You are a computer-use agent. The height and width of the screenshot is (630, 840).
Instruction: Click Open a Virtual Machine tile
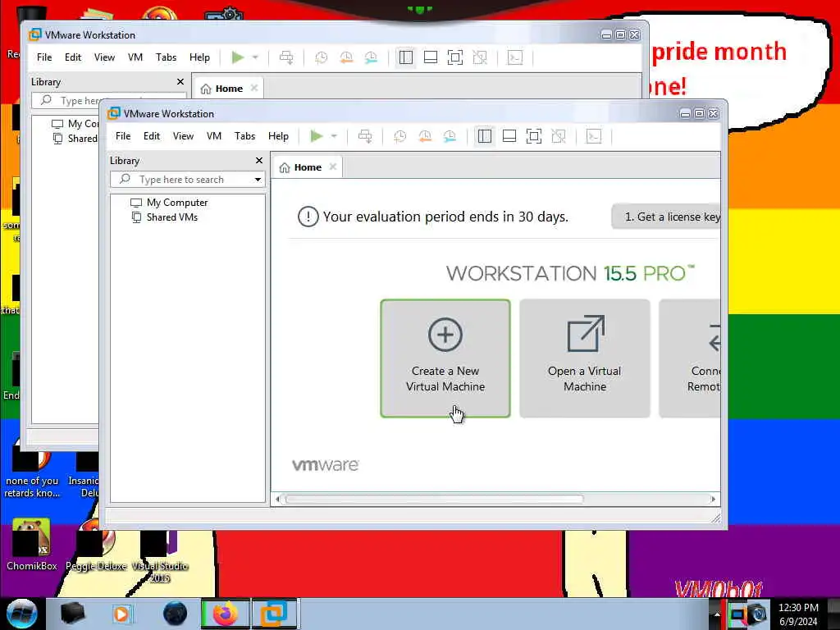[x=584, y=358]
